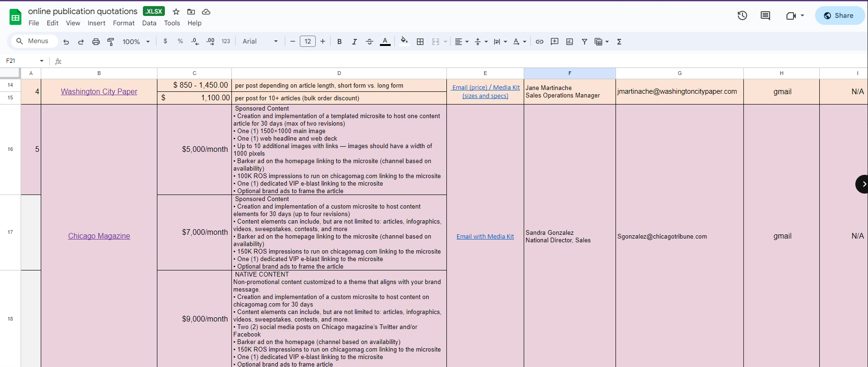
Task: Activate the paint format tool
Action: [x=111, y=42]
